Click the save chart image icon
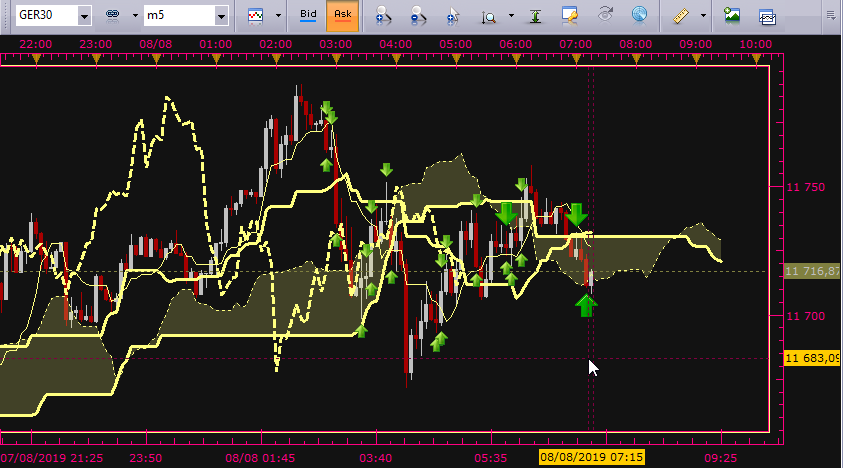Viewport: 843px width, 468px height. pyautogui.click(x=732, y=15)
